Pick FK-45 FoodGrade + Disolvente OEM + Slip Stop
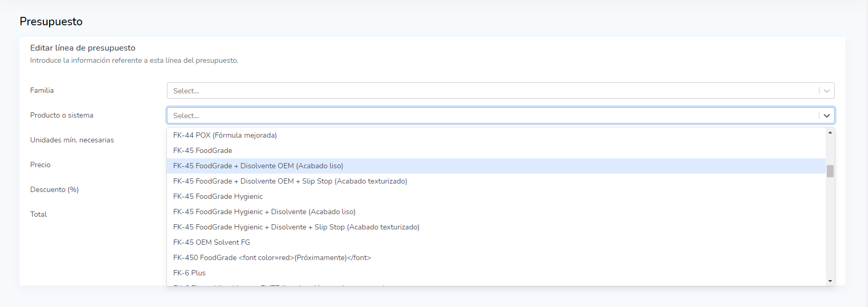The image size is (868, 307). coord(290,181)
